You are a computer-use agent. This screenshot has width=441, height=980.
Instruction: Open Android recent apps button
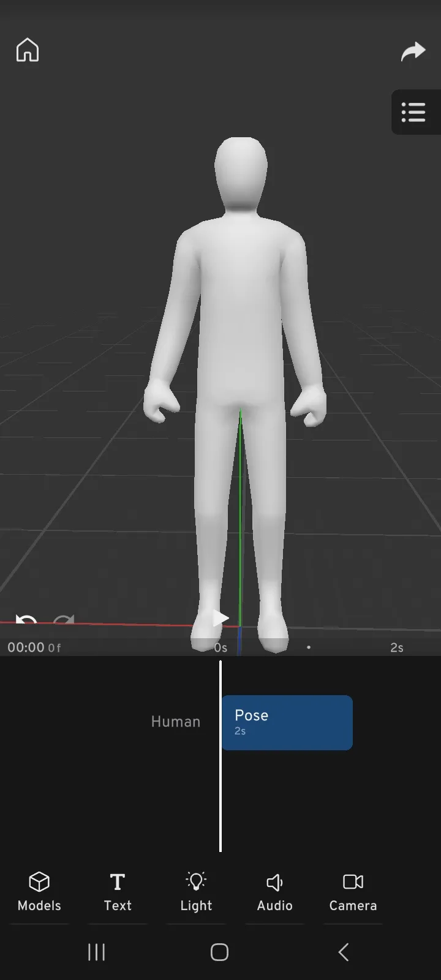[96, 952]
